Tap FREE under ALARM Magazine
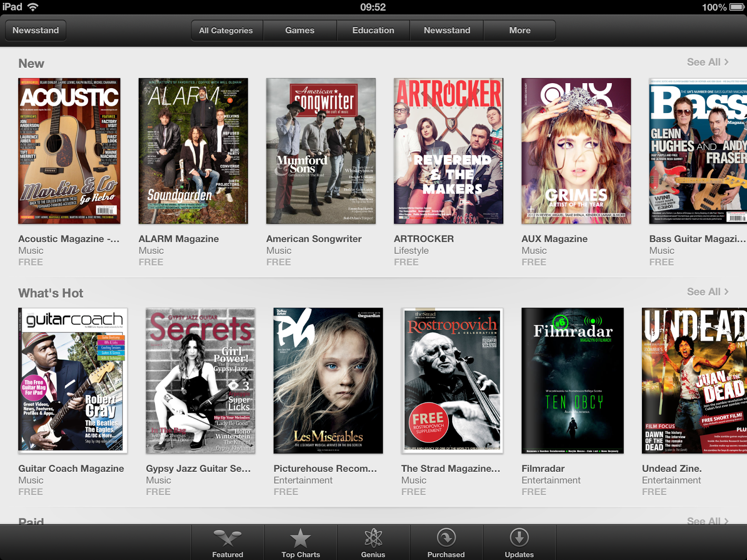 tap(151, 262)
